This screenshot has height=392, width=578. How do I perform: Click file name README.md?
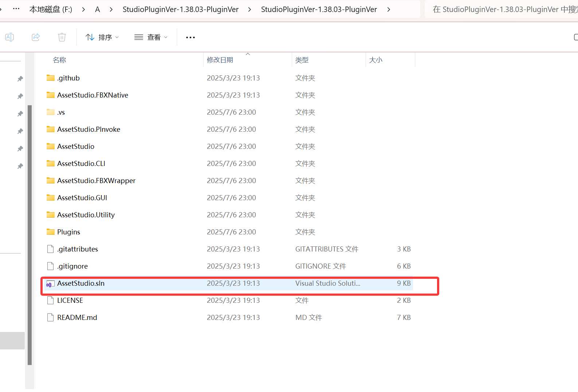pyautogui.click(x=77, y=317)
